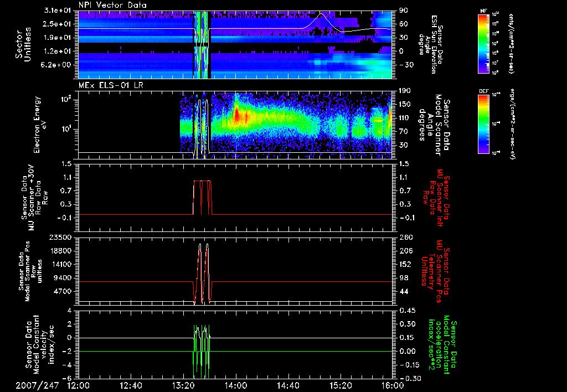Click the 14100 scanner position tick
The height and width of the screenshot is (392, 567).
tap(60, 264)
